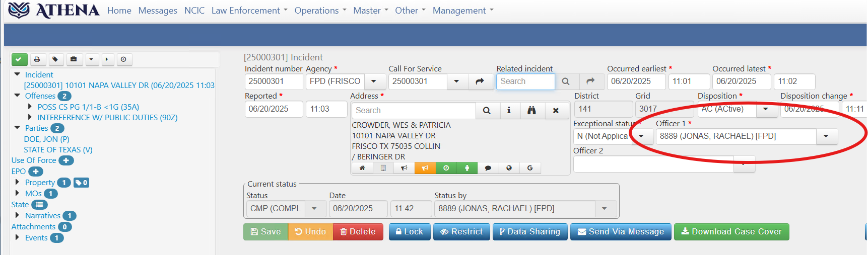Screen dimensions: 868x255
Task: Toggle the green person icon button
Action: click(467, 168)
